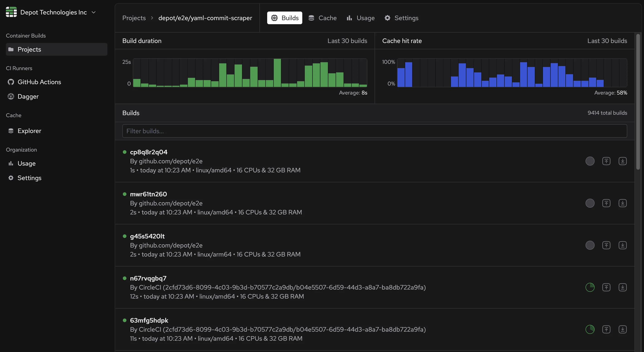Open project Settings tab
The height and width of the screenshot is (352, 644).
click(x=401, y=18)
